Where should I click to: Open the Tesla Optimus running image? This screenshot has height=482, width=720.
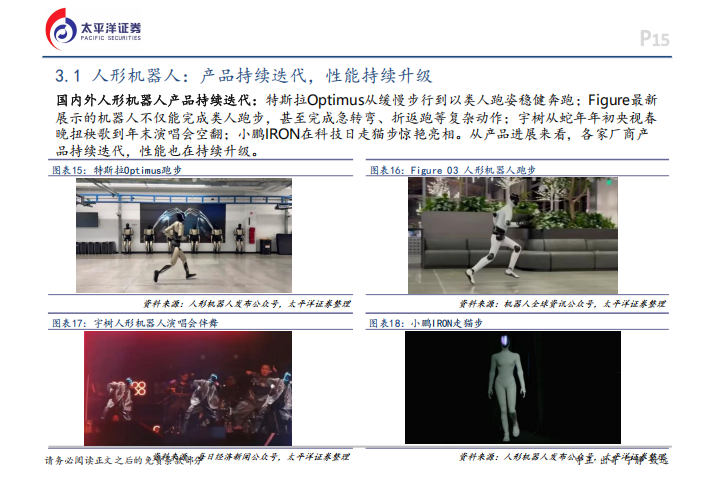click(184, 235)
